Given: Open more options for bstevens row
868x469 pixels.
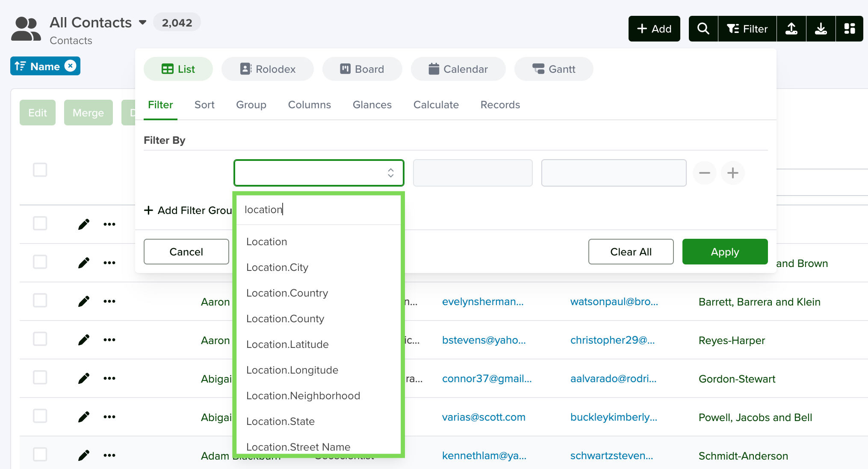Looking at the screenshot, I should (x=109, y=340).
